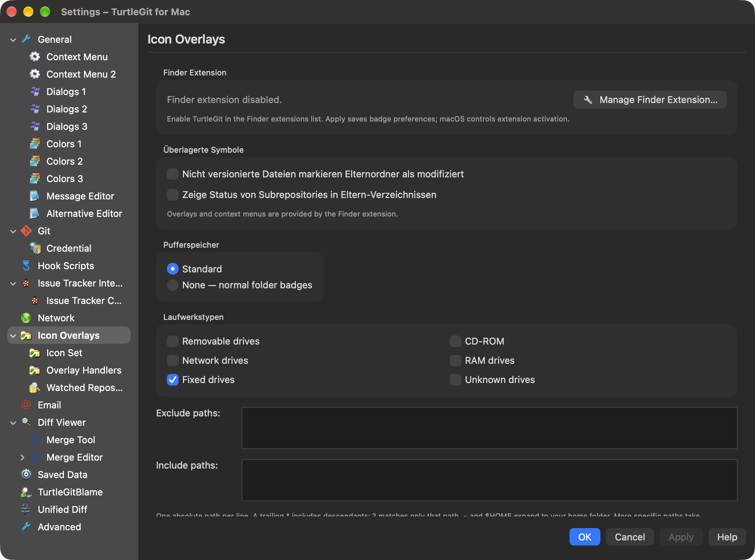Open the Unified Diff settings page
Image resolution: width=755 pixels, height=560 pixels.
[x=62, y=510]
